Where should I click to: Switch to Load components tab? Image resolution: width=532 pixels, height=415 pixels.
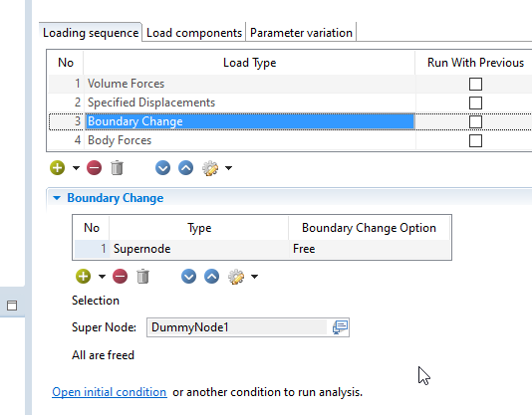(194, 33)
